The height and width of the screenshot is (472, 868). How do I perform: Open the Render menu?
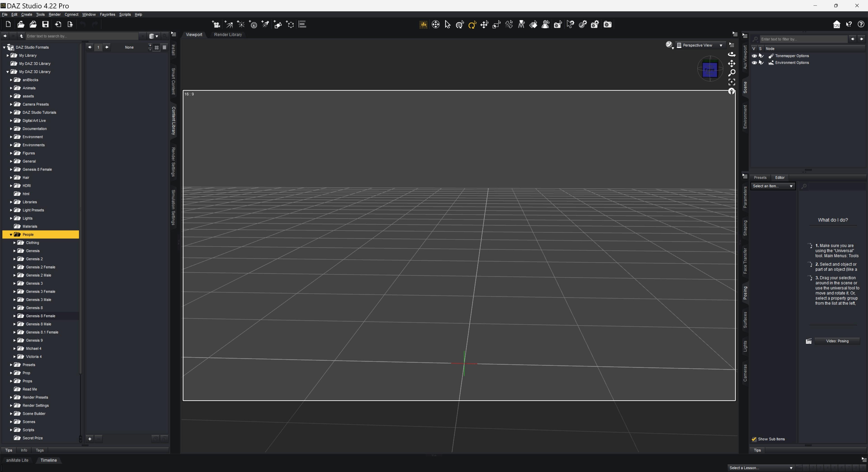54,14
